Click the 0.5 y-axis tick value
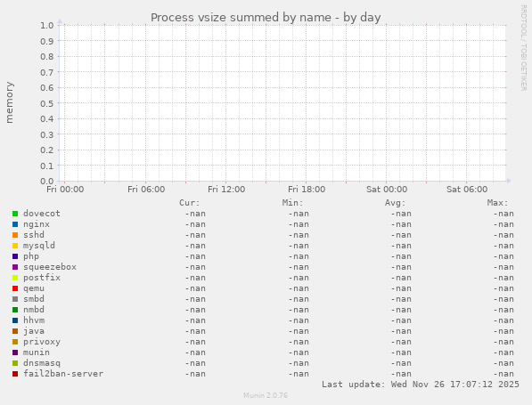This screenshot has width=532, height=405. (47, 103)
